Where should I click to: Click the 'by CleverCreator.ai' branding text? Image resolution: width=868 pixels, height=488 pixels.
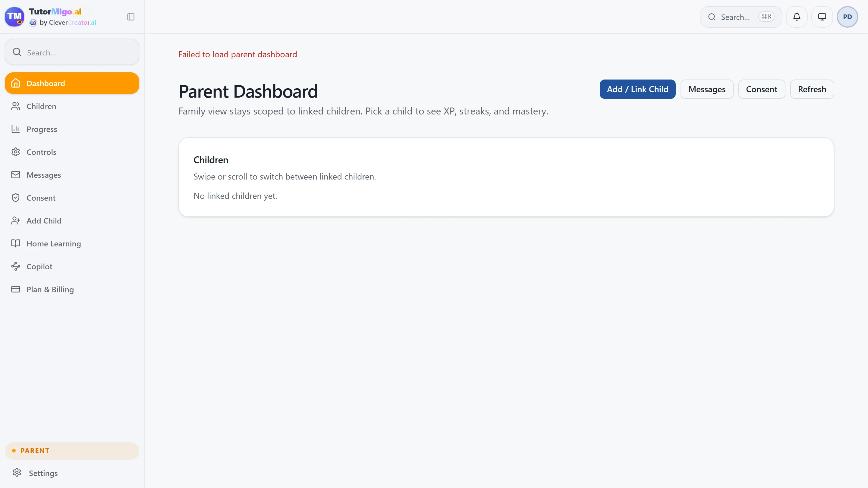pyautogui.click(x=68, y=23)
